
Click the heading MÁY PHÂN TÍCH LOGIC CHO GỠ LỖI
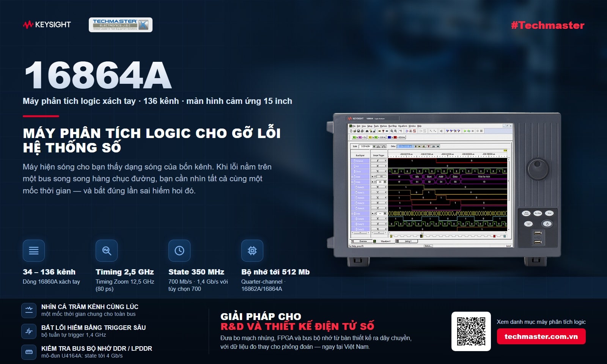152,133
